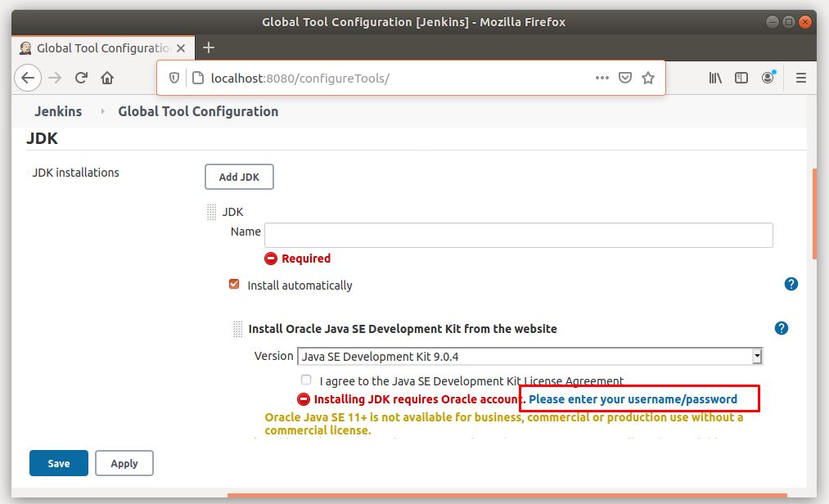Enable the JDK License Agreement checkbox
Image resolution: width=829 pixels, height=504 pixels.
306,380
